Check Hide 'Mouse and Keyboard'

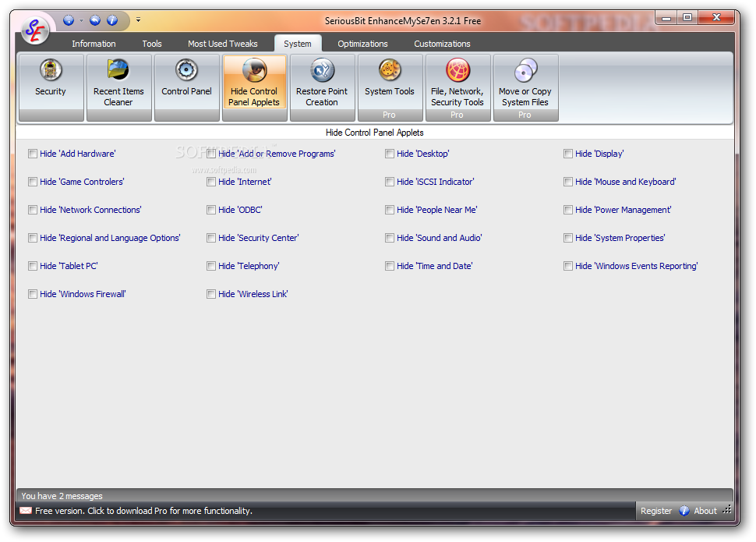(x=568, y=182)
